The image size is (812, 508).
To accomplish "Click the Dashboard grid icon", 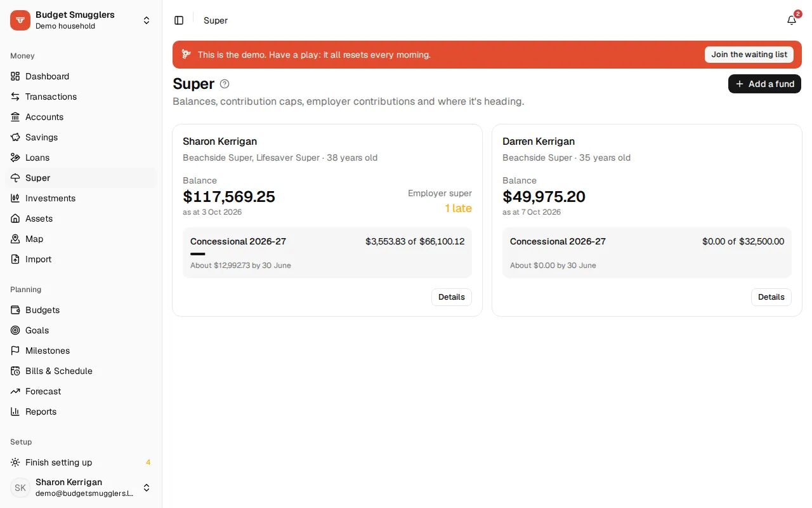I will point(15,76).
